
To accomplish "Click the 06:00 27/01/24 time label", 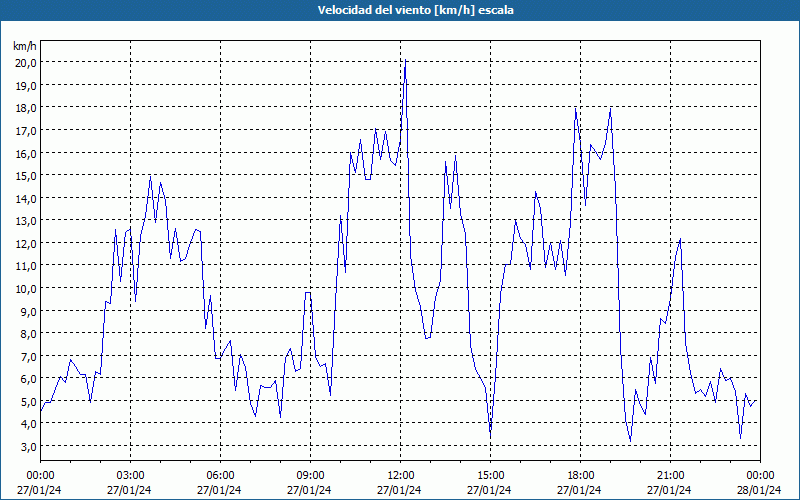I will 220,483.
